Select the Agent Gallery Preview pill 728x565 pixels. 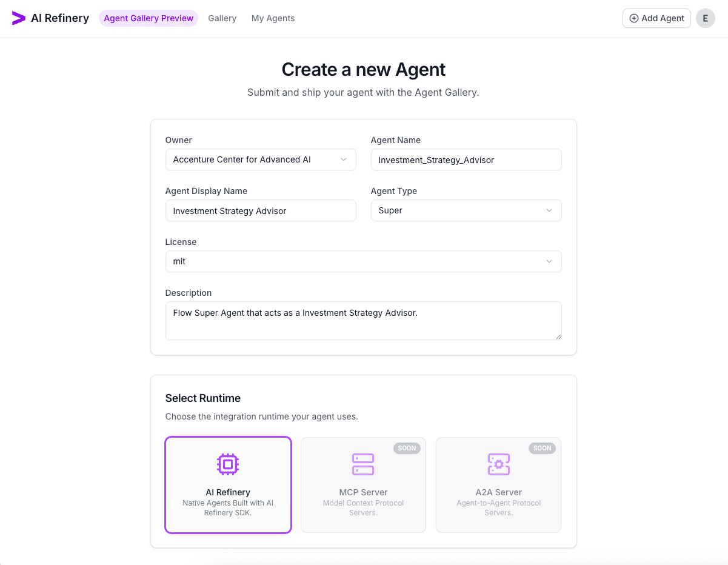pos(148,18)
